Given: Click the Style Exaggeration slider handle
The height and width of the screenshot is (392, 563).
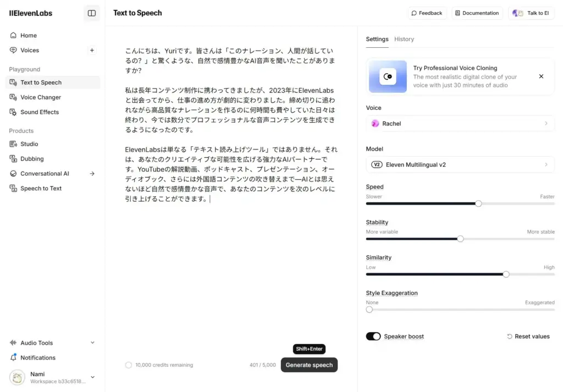Looking at the screenshot, I should [x=369, y=310].
